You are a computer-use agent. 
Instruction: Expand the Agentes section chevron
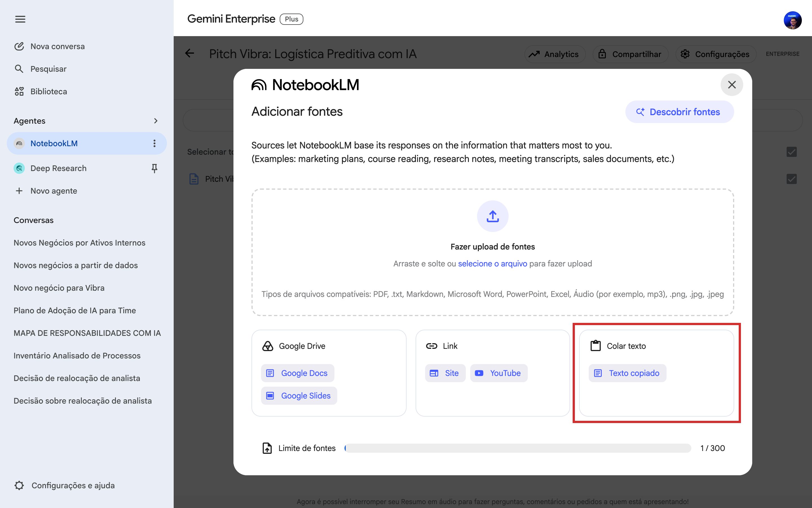click(155, 121)
